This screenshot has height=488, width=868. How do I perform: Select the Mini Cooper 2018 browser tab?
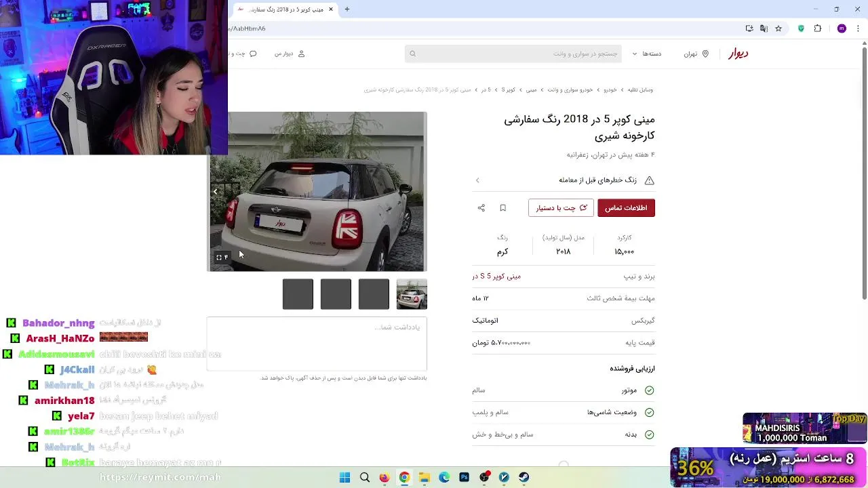pyautogui.click(x=285, y=9)
